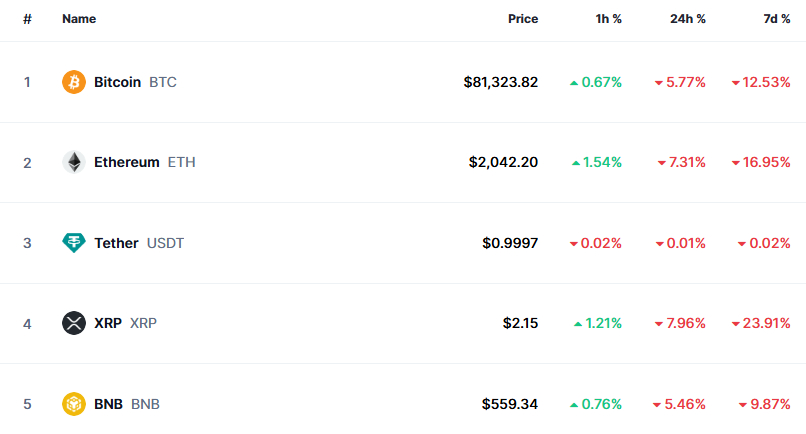Click the black XRP logo icon
Viewport: 806px width, 434px height.
pos(74,323)
